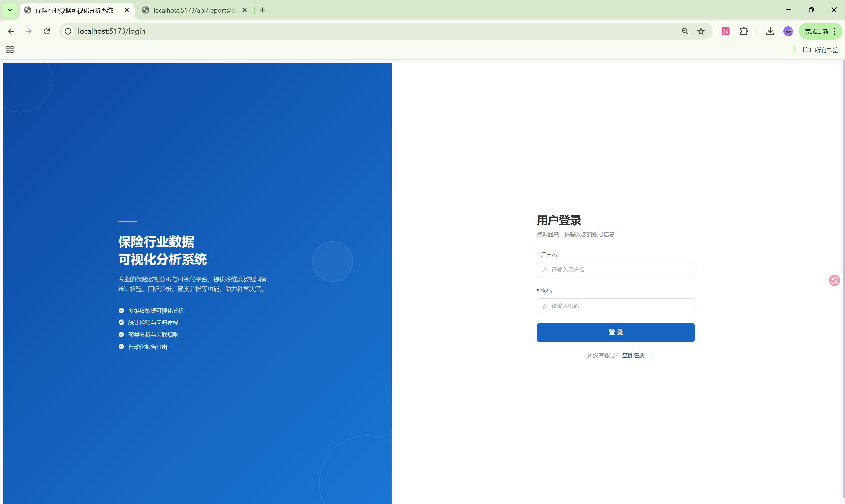Click the bookmark grid icon on bookmarks bar

9,49
